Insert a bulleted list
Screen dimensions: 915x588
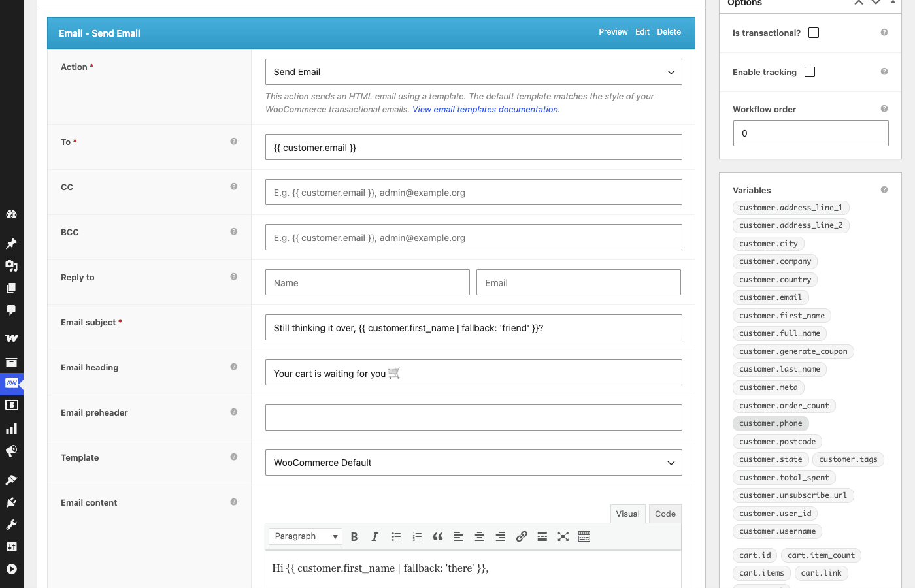pyautogui.click(x=396, y=536)
